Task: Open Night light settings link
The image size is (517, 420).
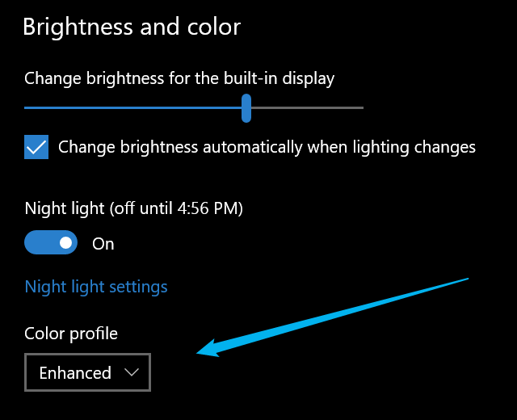Action: 96,287
